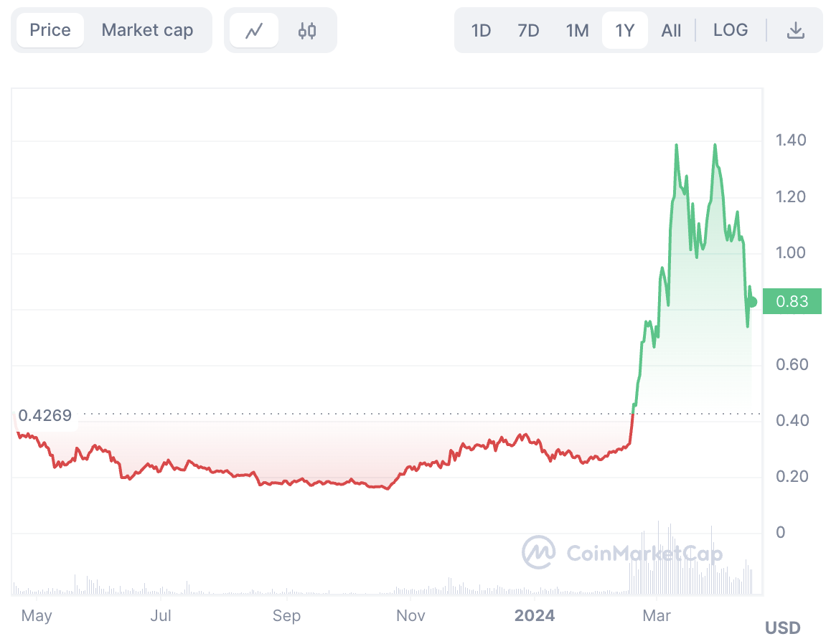The width and height of the screenshot is (831, 644).
Task: Click the 0.40 y-axis label
Action: [x=792, y=420]
